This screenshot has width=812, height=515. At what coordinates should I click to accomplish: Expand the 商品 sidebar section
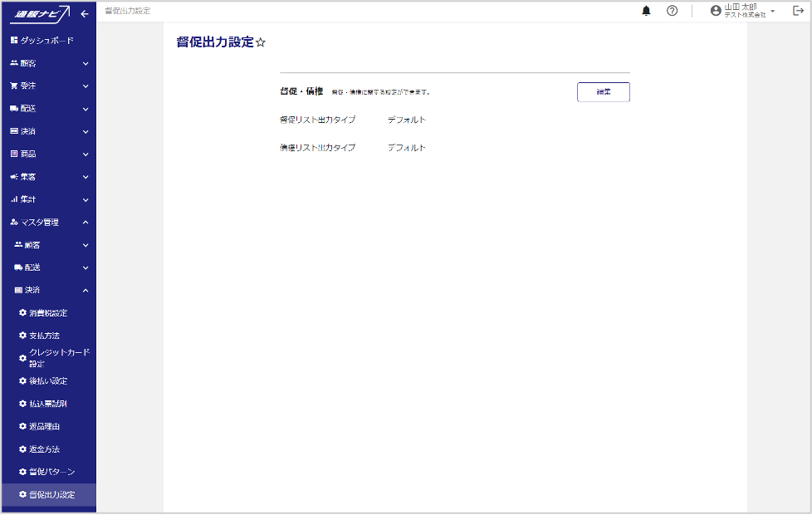[x=85, y=154]
